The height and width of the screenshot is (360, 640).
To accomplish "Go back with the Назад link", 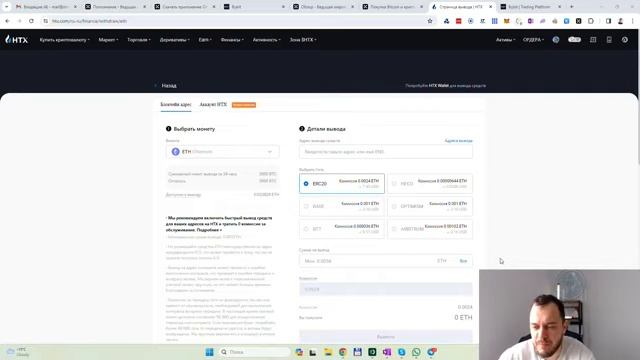I will [x=169, y=86].
